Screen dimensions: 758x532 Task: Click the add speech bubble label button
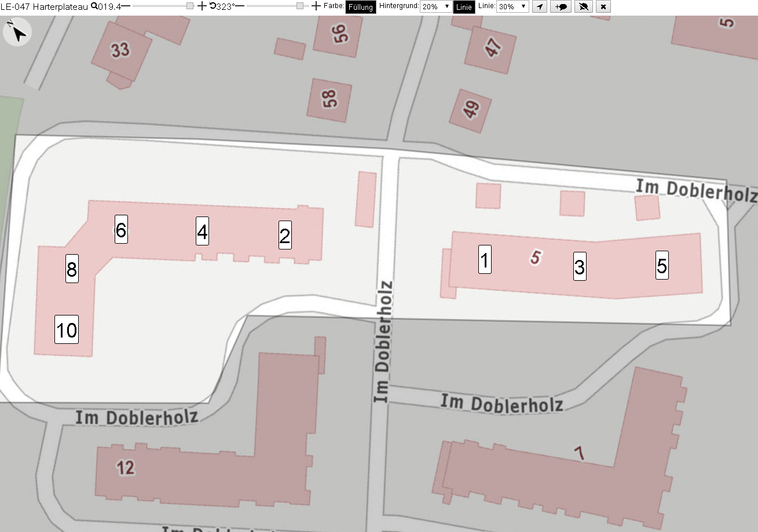(561, 6)
